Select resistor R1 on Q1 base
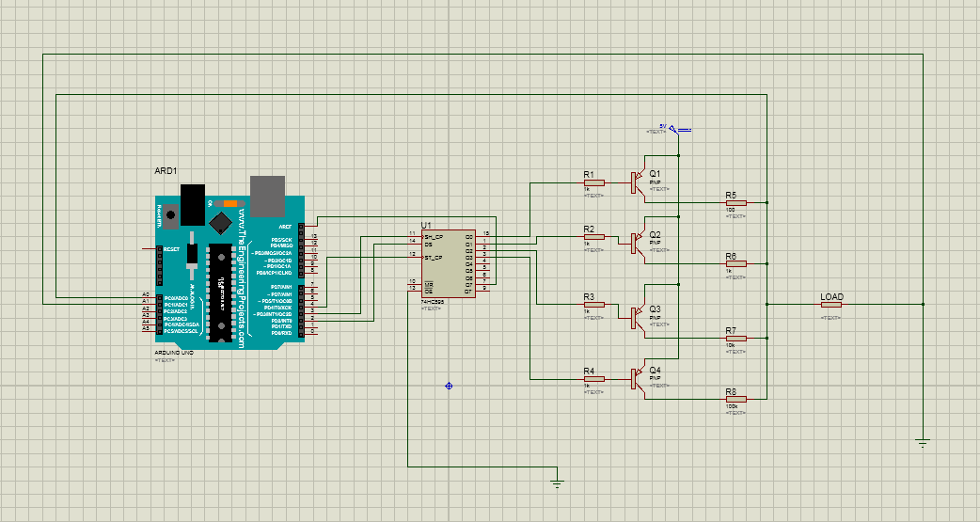This screenshot has height=522, width=980. (x=593, y=183)
